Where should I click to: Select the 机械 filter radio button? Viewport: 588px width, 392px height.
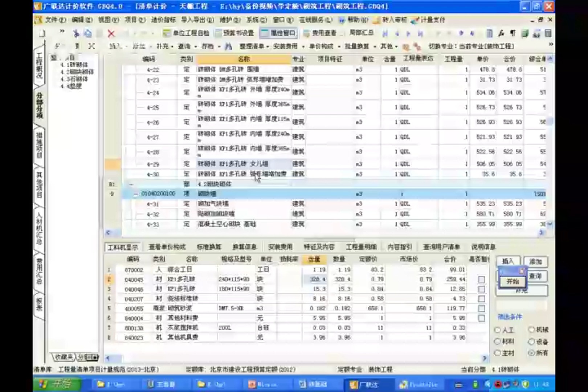tap(531, 330)
